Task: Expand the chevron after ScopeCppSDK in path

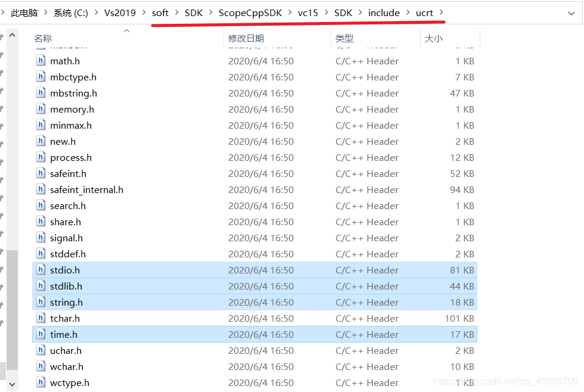Action: point(290,13)
